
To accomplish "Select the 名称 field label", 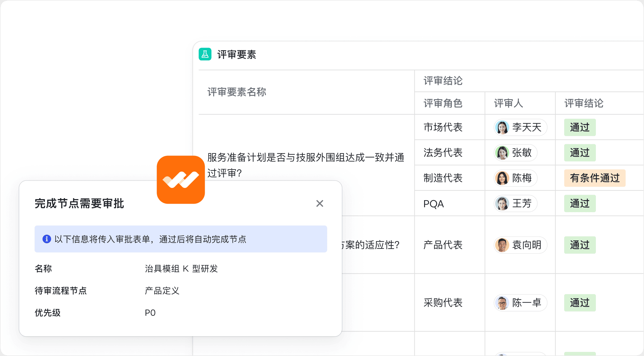I will click(x=43, y=268).
